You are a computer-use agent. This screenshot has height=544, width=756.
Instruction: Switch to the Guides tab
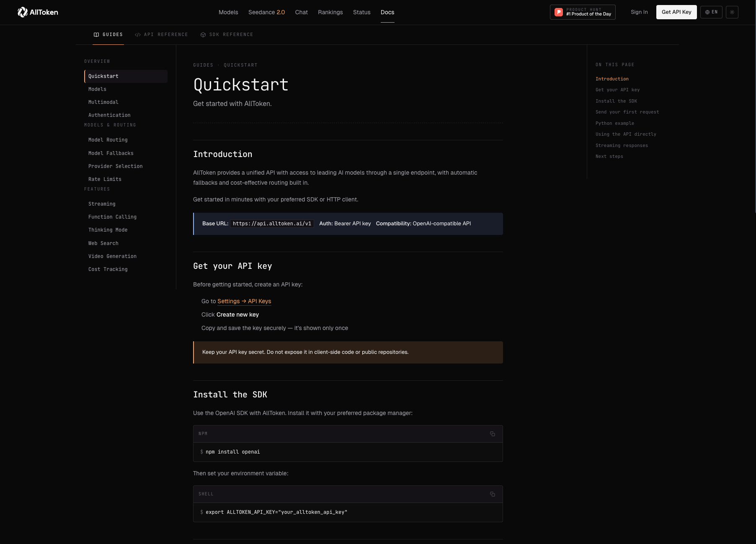pos(108,35)
